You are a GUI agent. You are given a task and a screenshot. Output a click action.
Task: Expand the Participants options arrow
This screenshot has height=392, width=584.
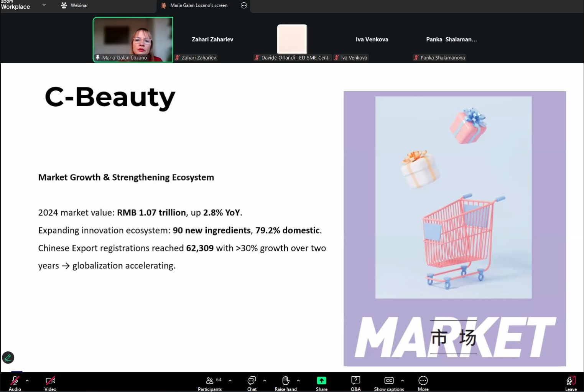(230, 380)
